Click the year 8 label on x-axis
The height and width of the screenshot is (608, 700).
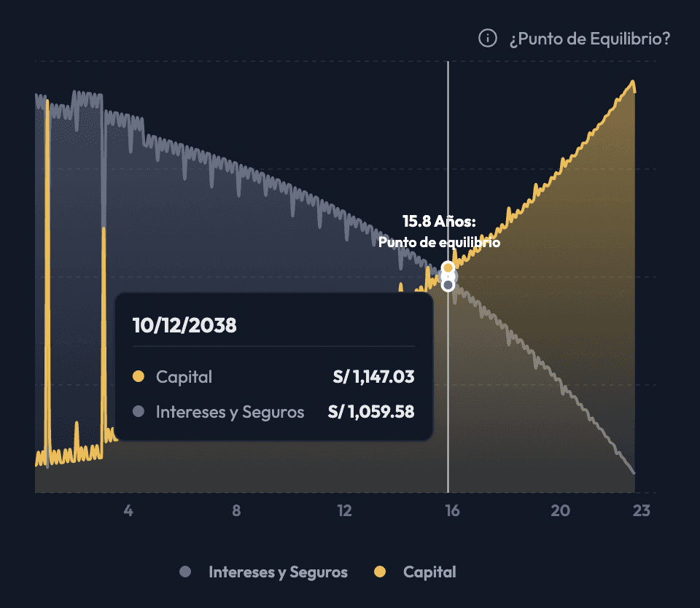[x=236, y=510]
